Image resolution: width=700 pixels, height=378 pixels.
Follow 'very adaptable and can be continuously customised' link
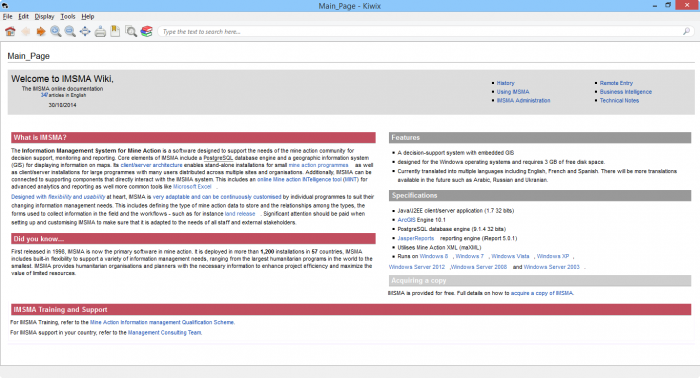click(217, 197)
